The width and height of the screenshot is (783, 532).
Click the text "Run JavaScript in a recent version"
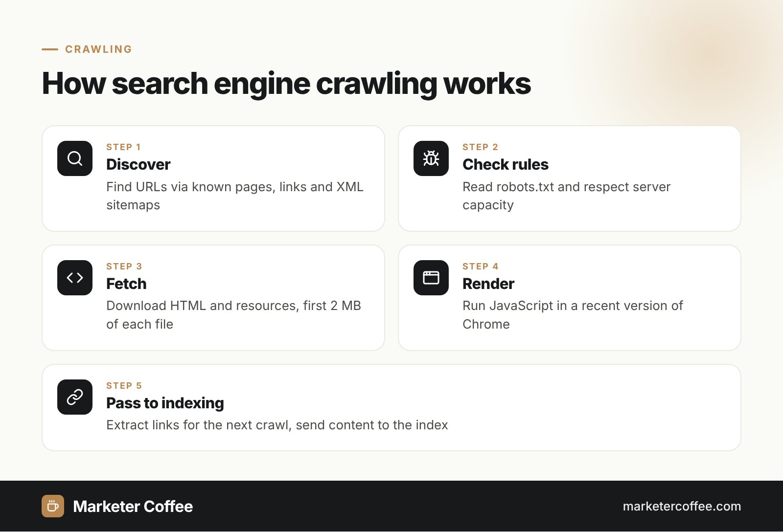[x=566, y=306]
